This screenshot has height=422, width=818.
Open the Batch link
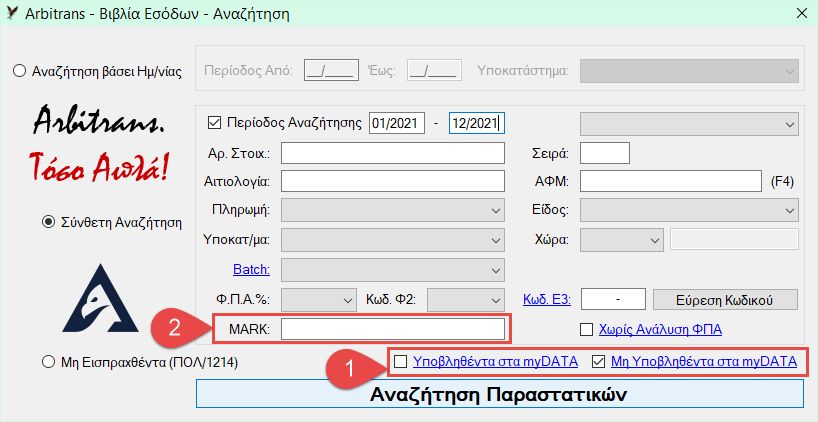pos(251,270)
